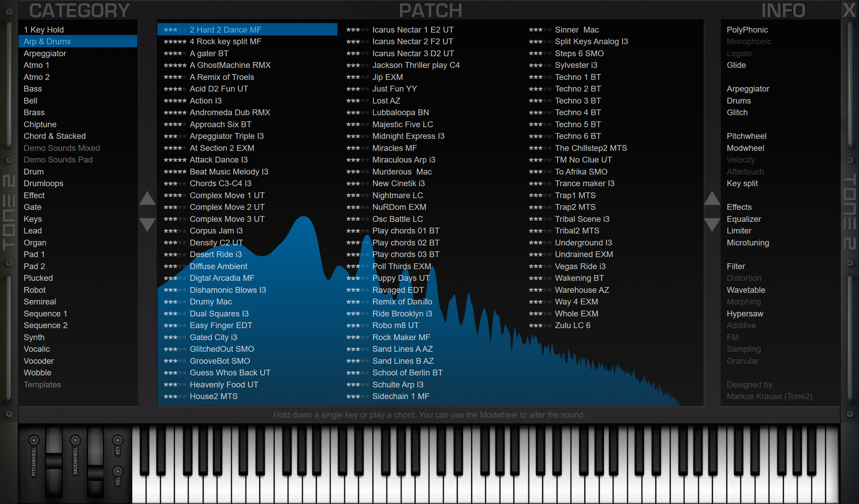Click the modwheel slider handle
This screenshot has width=859, height=504.
[95, 473]
